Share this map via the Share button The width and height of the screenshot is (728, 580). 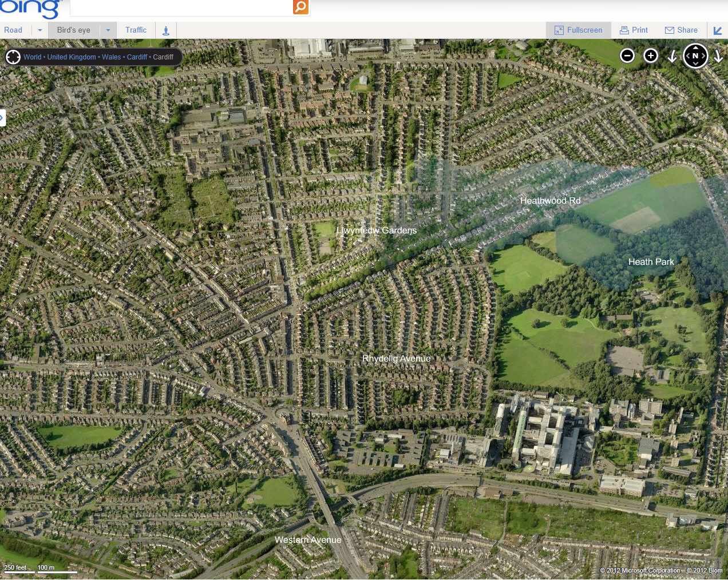click(681, 30)
